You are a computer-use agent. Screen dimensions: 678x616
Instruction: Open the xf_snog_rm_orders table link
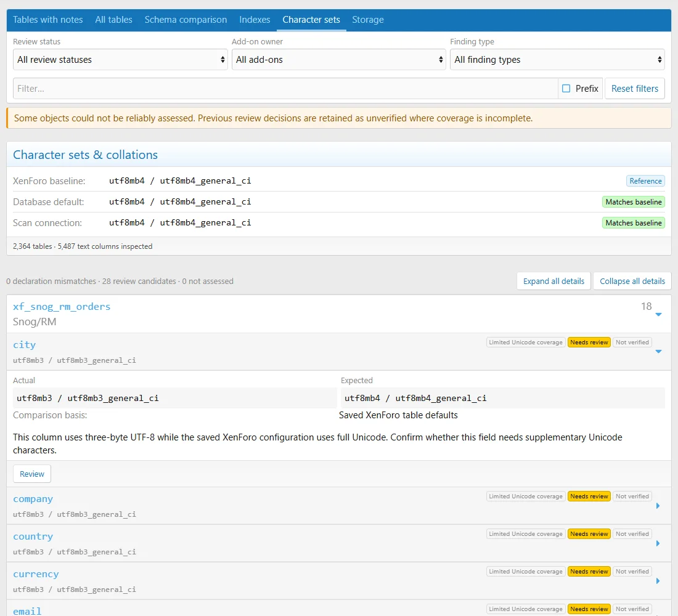[62, 307]
